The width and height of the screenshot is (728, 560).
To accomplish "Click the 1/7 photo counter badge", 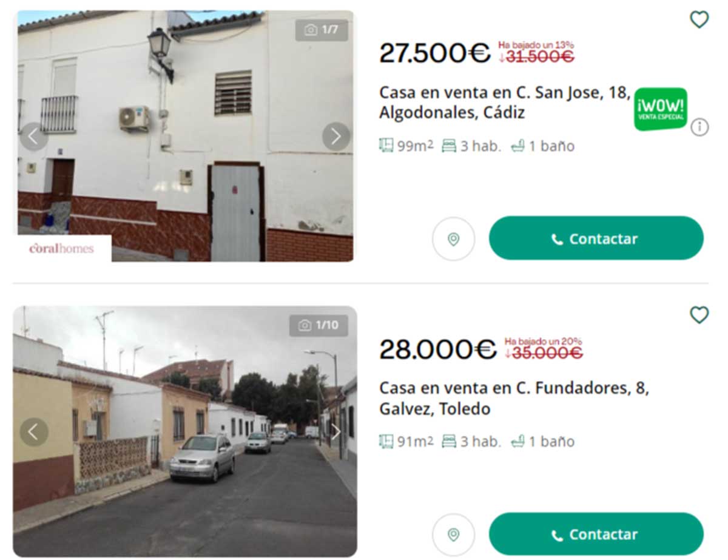I will pos(322,30).
